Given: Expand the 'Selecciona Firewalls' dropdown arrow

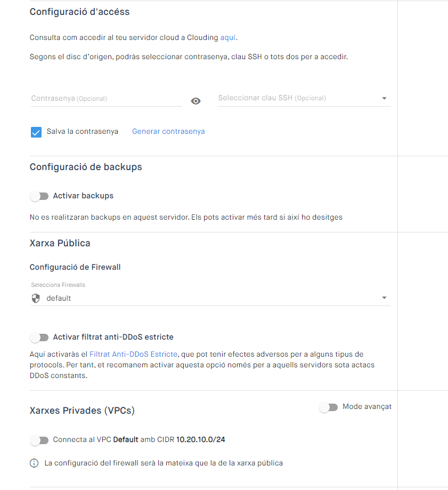Looking at the screenshot, I should pyautogui.click(x=384, y=298).
